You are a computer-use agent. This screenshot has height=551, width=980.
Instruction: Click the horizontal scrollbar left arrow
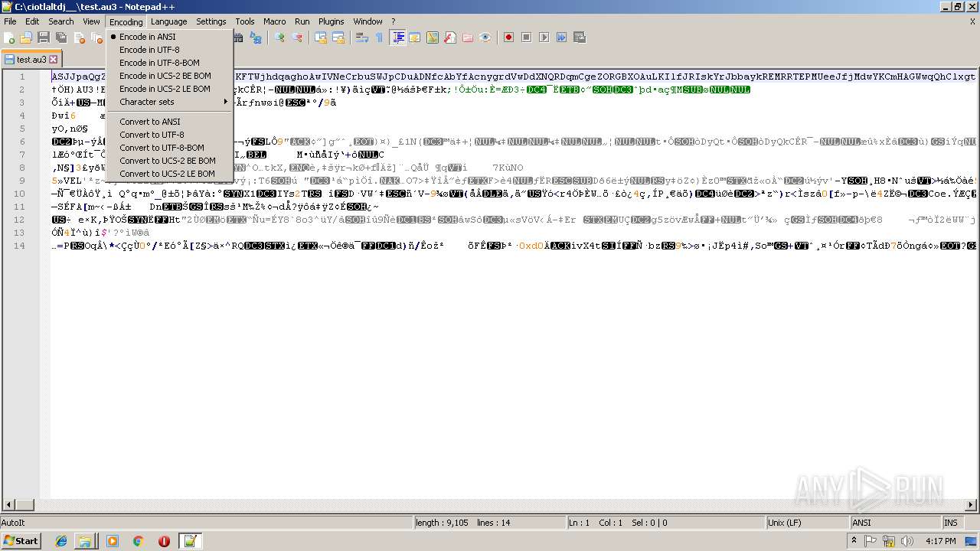tap(8, 505)
